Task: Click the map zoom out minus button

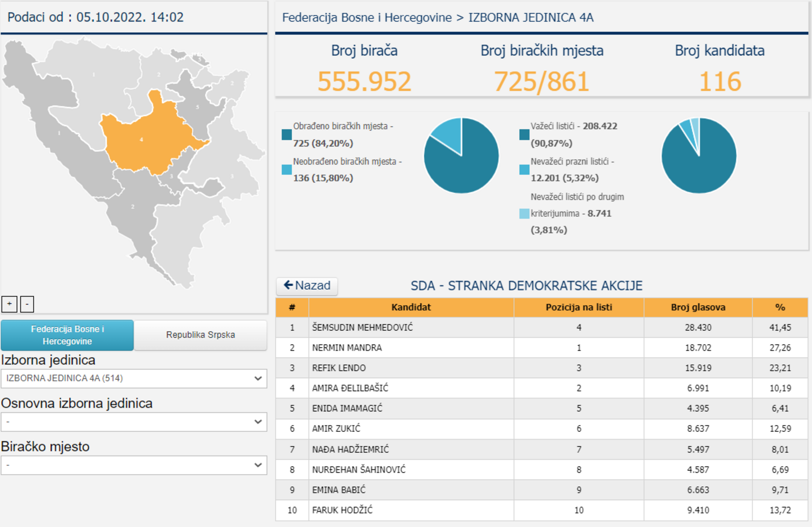Action: pyautogui.click(x=27, y=304)
